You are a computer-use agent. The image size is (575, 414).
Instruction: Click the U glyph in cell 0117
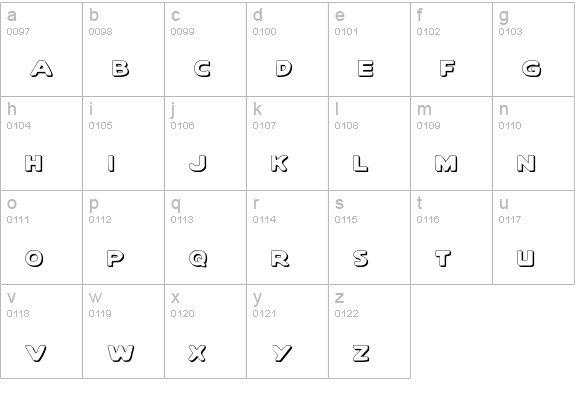tap(526, 258)
